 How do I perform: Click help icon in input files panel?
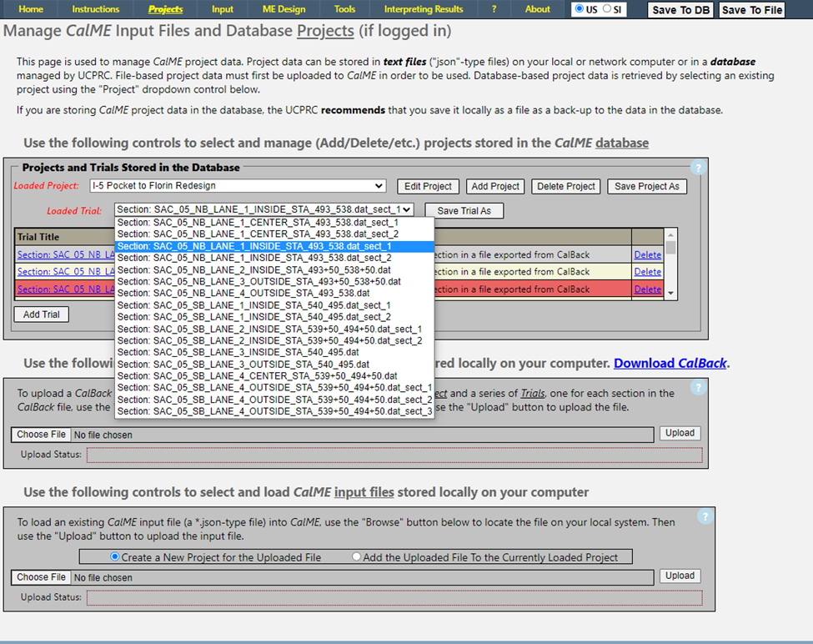tap(705, 516)
